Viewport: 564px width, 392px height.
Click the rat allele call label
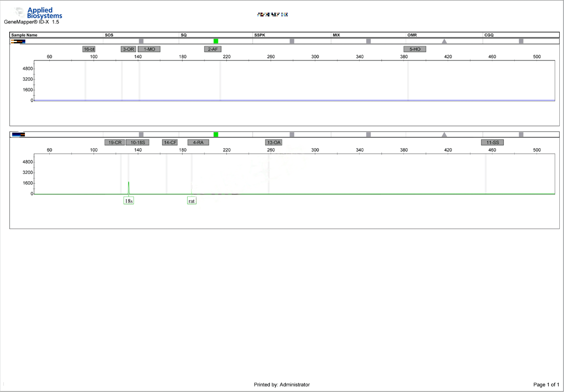pyautogui.click(x=192, y=201)
